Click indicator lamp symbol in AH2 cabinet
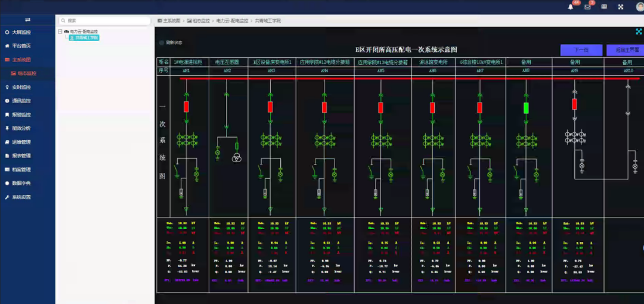This screenshot has height=304, width=644. (218, 153)
